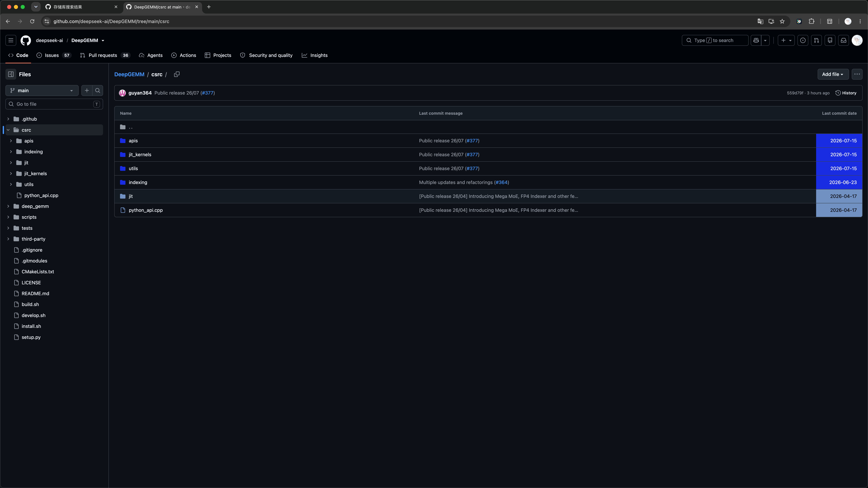Focus the browser address bar URL

click(x=111, y=21)
